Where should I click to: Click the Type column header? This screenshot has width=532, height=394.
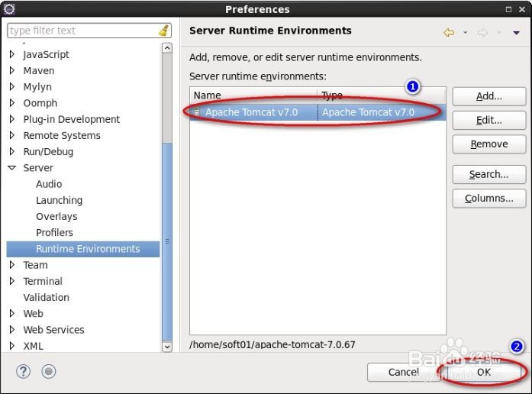pos(382,95)
